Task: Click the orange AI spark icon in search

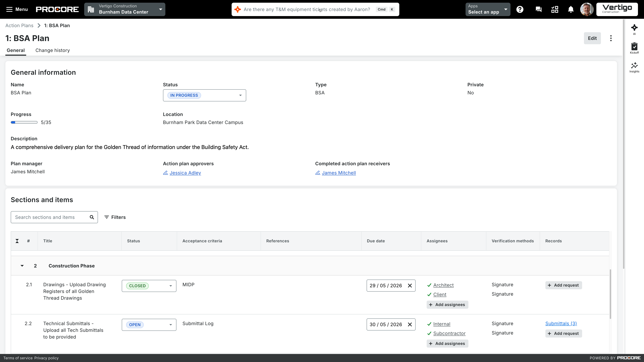Action: click(237, 10)
